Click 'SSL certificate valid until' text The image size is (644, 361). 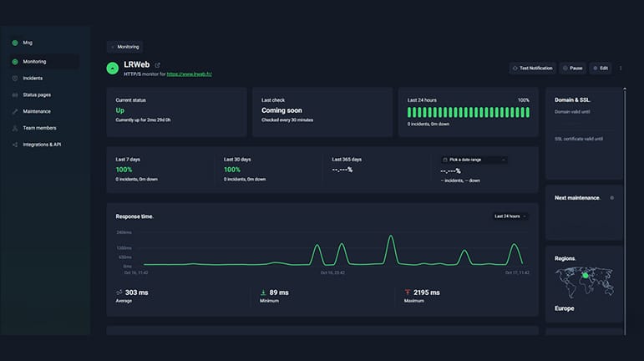pos(579,139)
